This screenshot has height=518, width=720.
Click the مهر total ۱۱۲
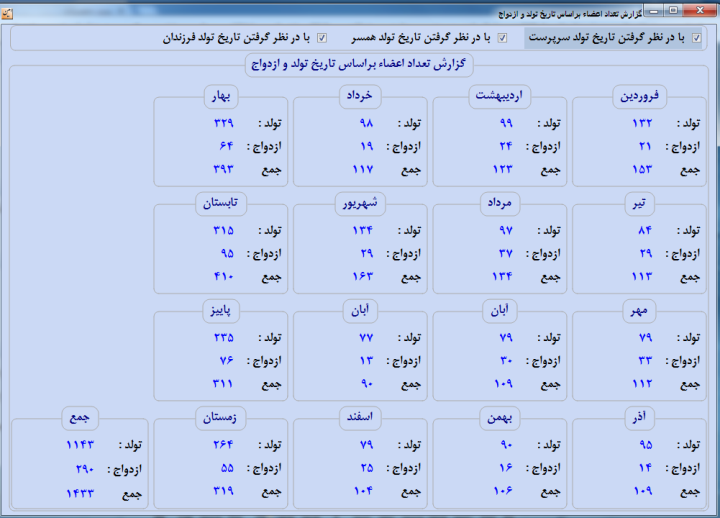click(x=642, y=383)
